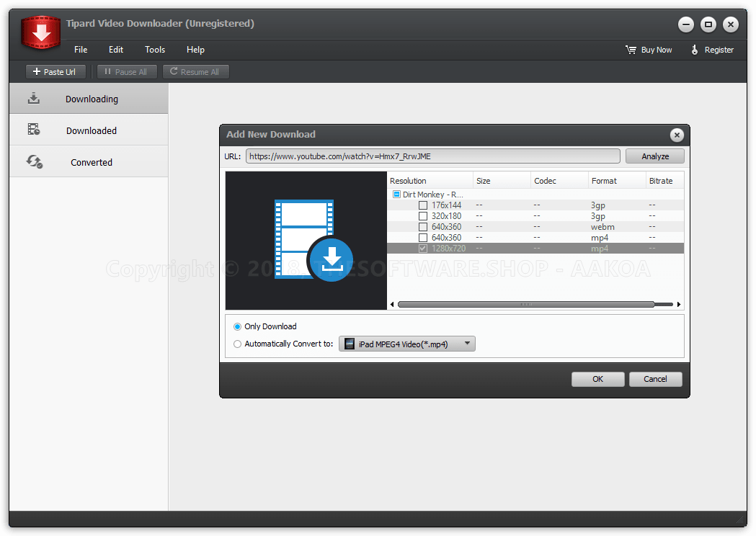Open the iPad MPEG4 Video format dropdown
The image size is (756, 536).
(x=466, y=344)
